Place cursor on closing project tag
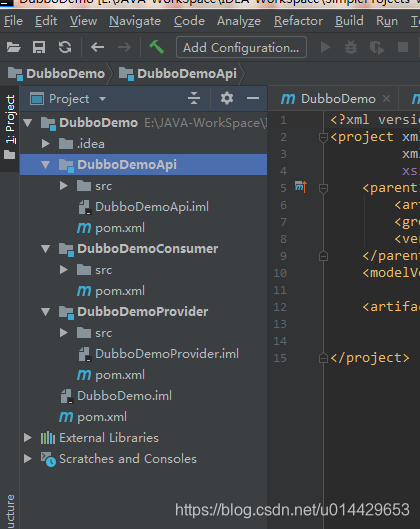The width and height of the screenshot is (420, 529). click(370, 358)
